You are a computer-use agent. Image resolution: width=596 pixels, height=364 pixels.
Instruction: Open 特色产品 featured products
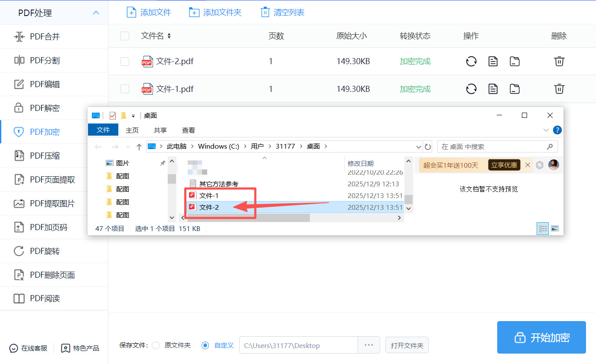[80, 348]
